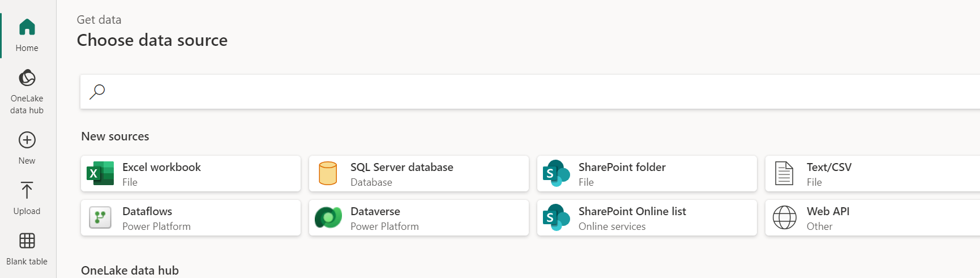This screenshot has width=980, height=278.
Task: Select the Dataverse green swirl icon
Action: coord(328,217)
